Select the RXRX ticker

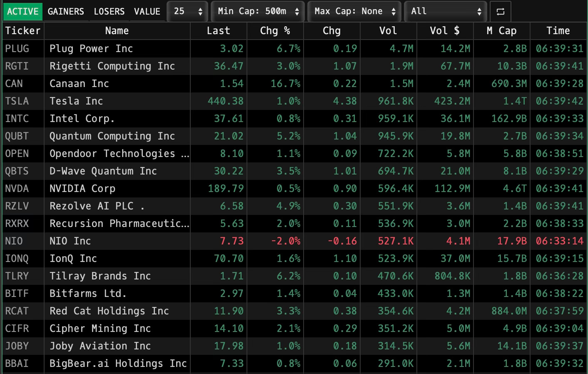[x=17, y=224]
